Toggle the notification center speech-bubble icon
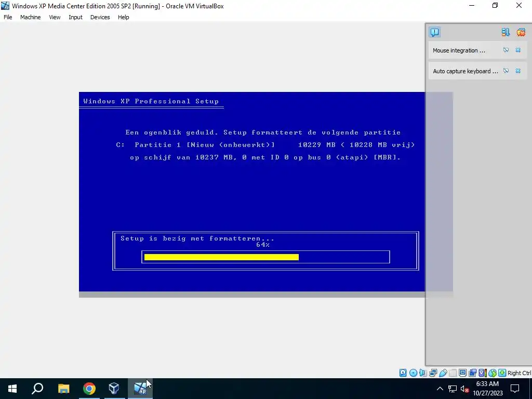The height and width of the screenshot is (399, 532). click(x=435, y=32)
